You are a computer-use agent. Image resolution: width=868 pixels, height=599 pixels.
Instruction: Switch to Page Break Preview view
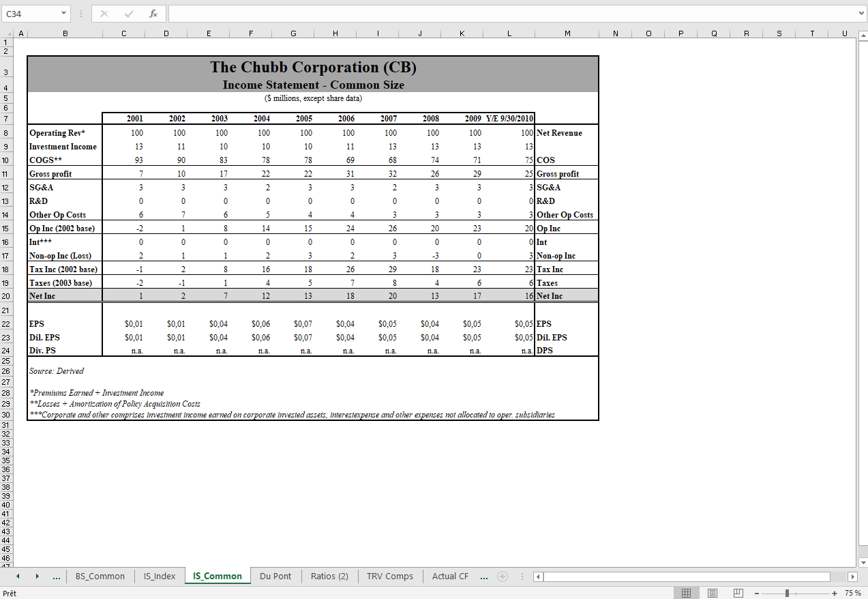(738, 594)
